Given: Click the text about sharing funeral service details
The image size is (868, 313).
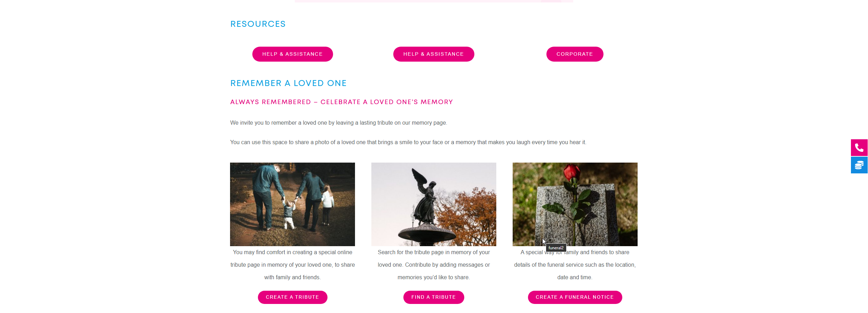Looking at the screenshot, I should (x=575, y=265).
